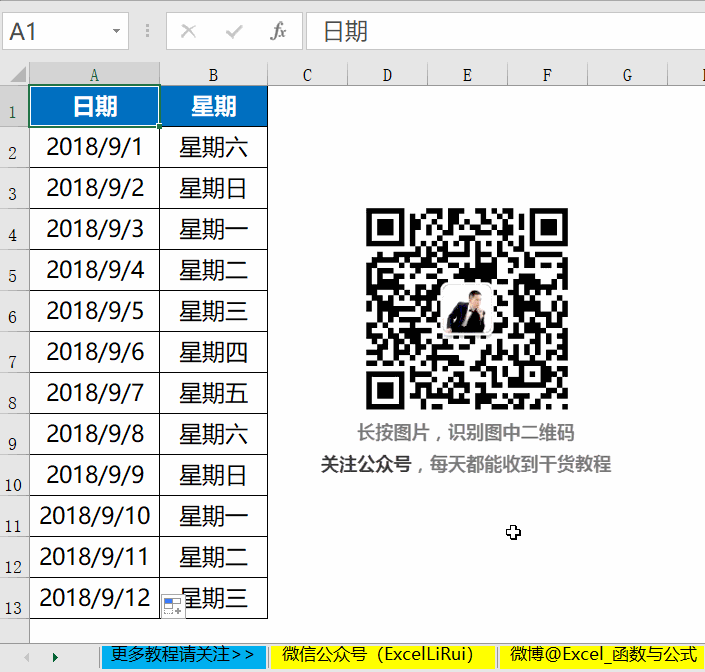Select cell with date 2018/9/5

[94, 311]
